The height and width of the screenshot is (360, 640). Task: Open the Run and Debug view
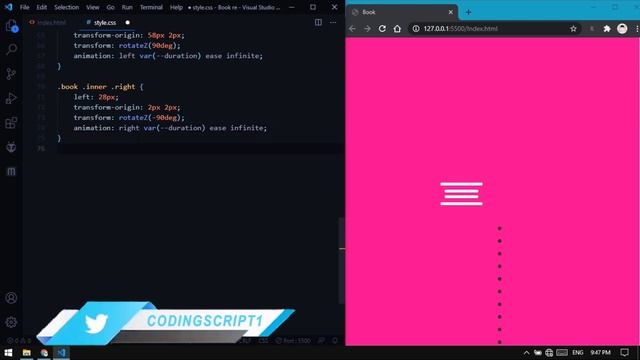point(11,98)
